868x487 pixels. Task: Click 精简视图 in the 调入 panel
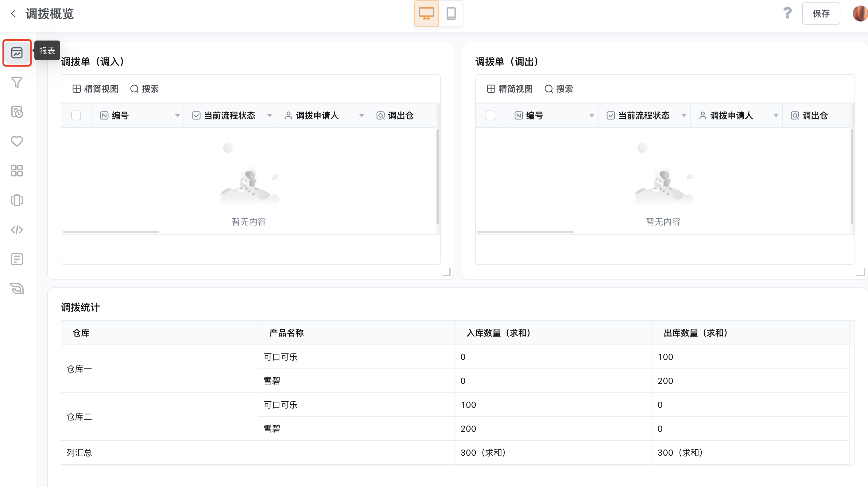[x=95, y=89]
